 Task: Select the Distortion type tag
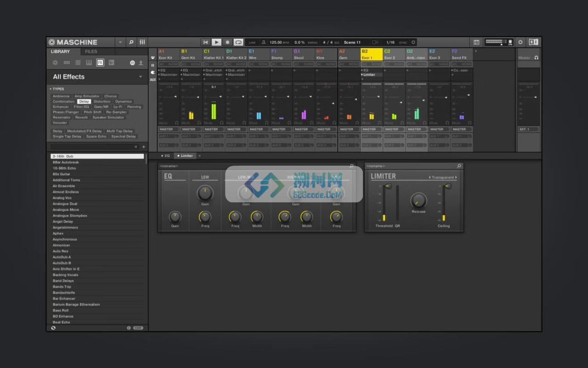point(102,101)
